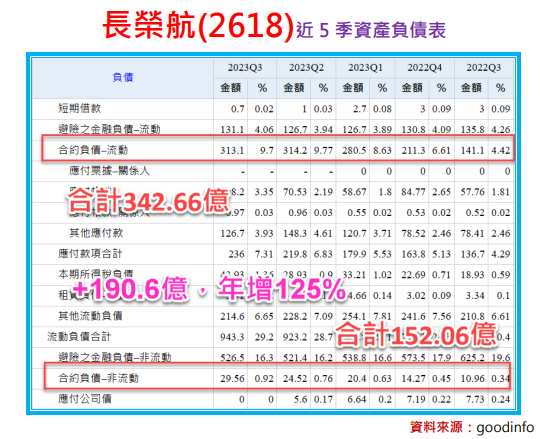Click the 應付款項合計 row label
541x439 pixels.
(90, 254)
